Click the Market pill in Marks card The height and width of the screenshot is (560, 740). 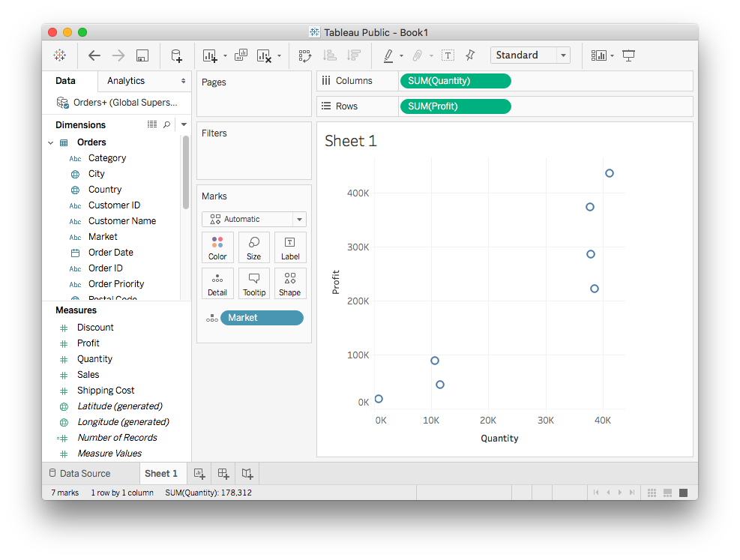(262, 318)
